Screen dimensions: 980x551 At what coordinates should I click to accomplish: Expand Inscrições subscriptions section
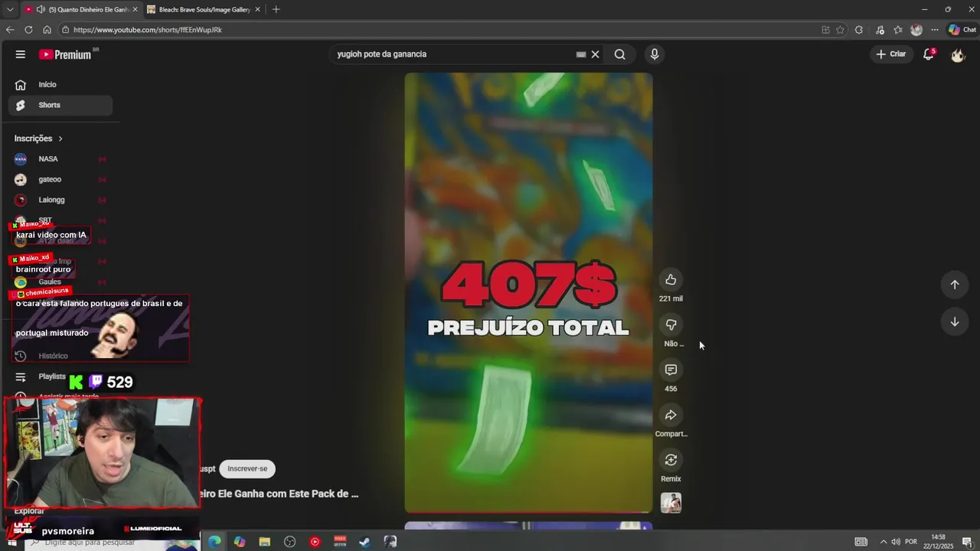point(38,139)
